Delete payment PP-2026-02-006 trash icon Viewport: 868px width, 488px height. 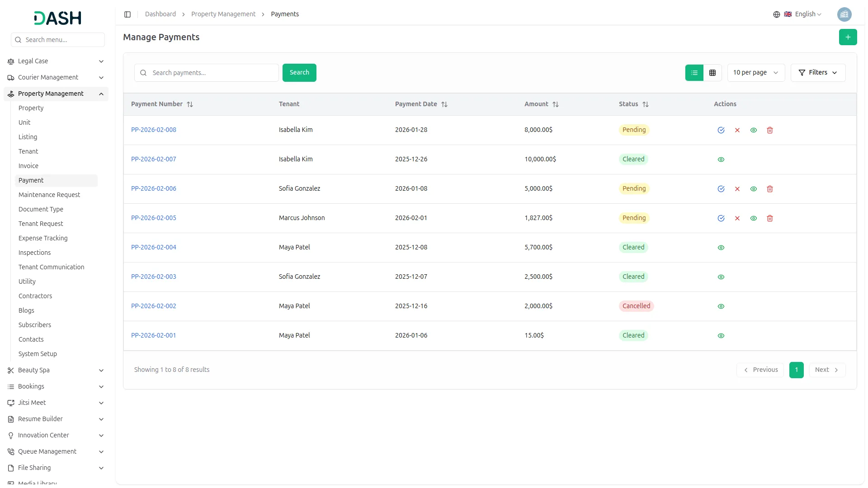[770, 189]
